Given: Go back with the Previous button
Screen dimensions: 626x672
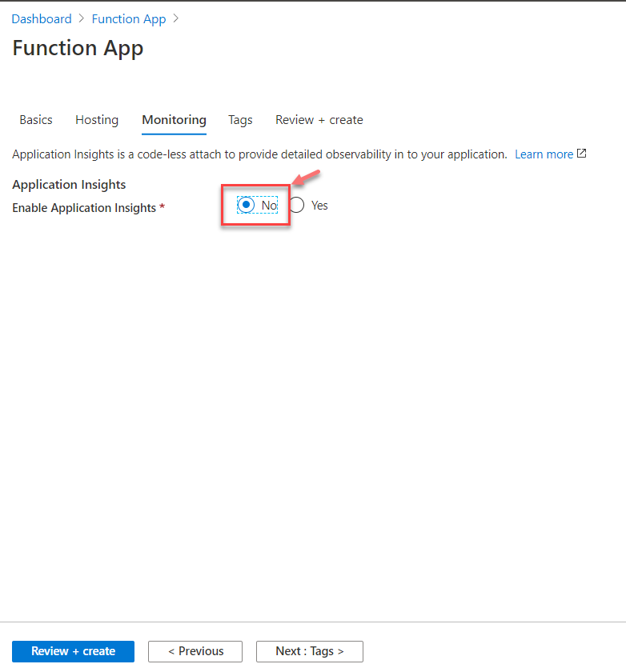Looking at the screenshot, I should (195, 651).
